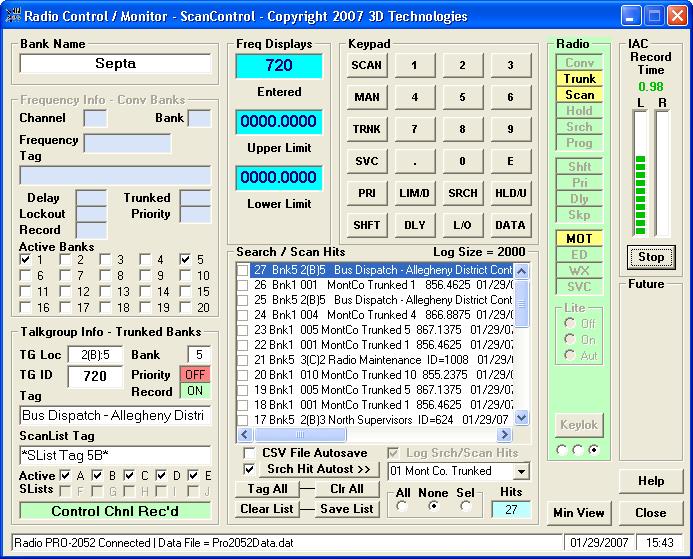Click hits list scroll down arrow
The width and height of the screenshot is (693, 559).
coord(522,417)
